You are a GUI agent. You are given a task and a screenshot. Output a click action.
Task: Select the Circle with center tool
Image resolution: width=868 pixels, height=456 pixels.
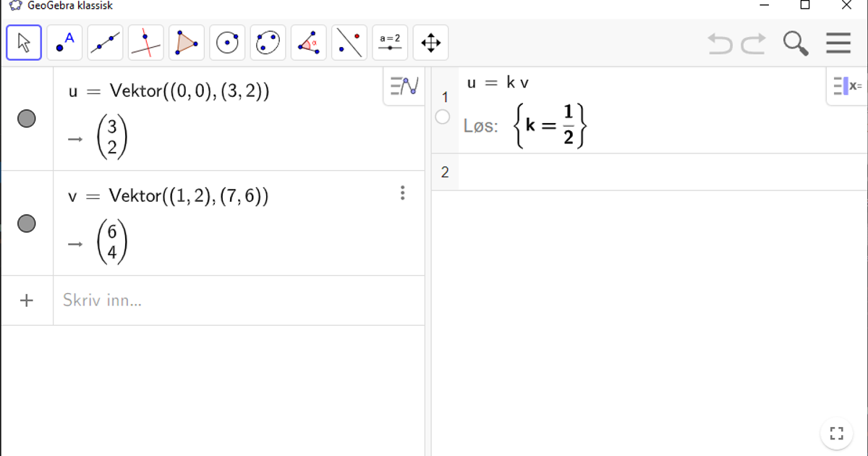pyautogui.click(x=227, y=43)
